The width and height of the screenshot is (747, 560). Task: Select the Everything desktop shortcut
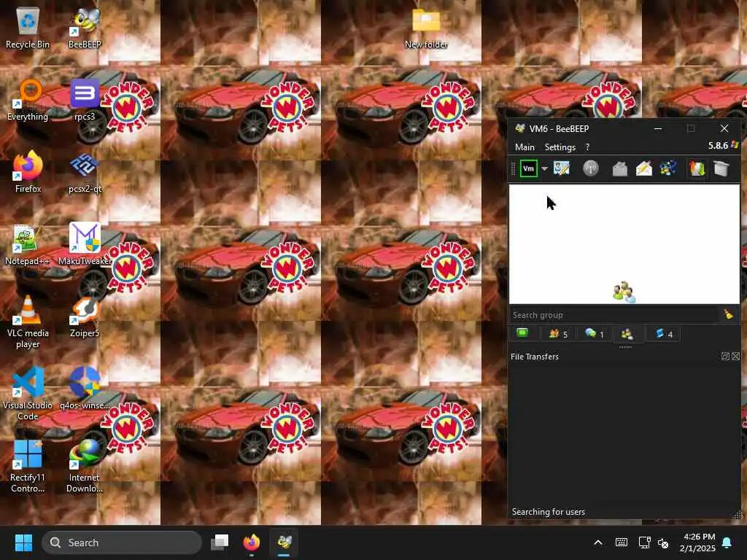pyautogui.click(x=28, y=101)
